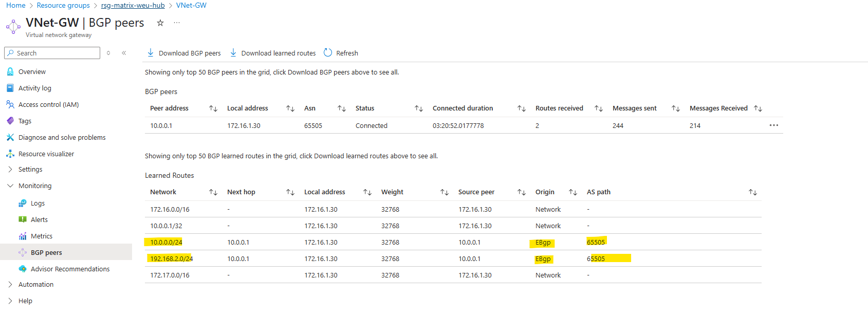Click the Advisor Recommendations icon
Image resolution: width=868 pixels, height=333 pixels.
pyautogui.click(x=23, y=269)
